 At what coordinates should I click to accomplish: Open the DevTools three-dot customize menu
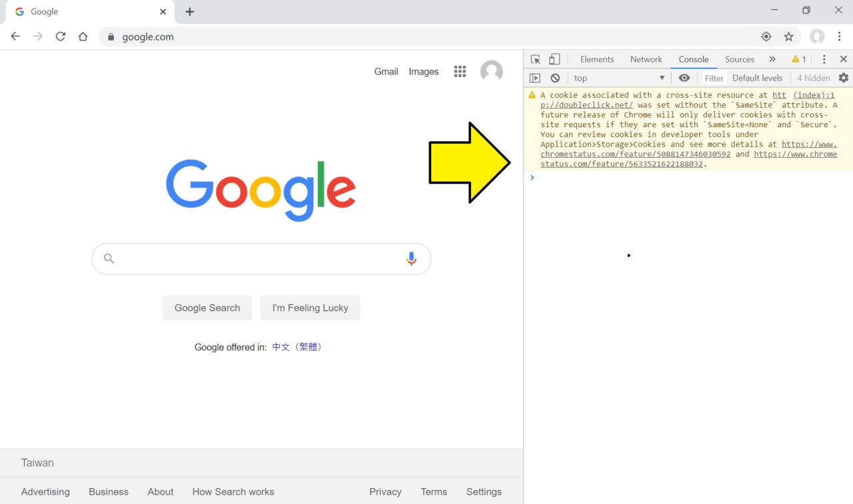coord(824,59)
